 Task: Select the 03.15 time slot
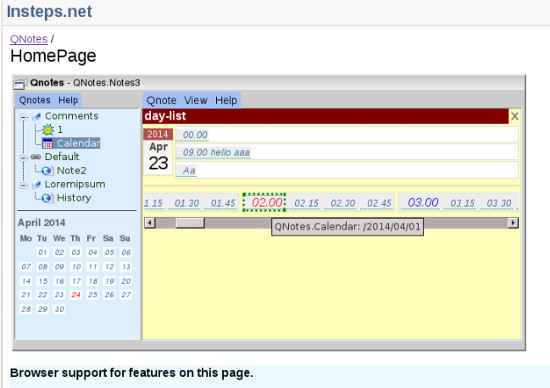click(463, 203)
